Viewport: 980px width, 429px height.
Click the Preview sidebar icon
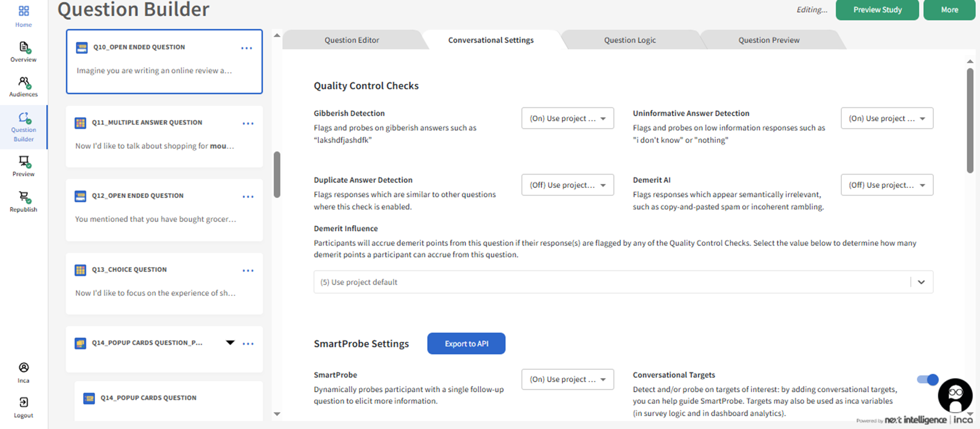24,162
